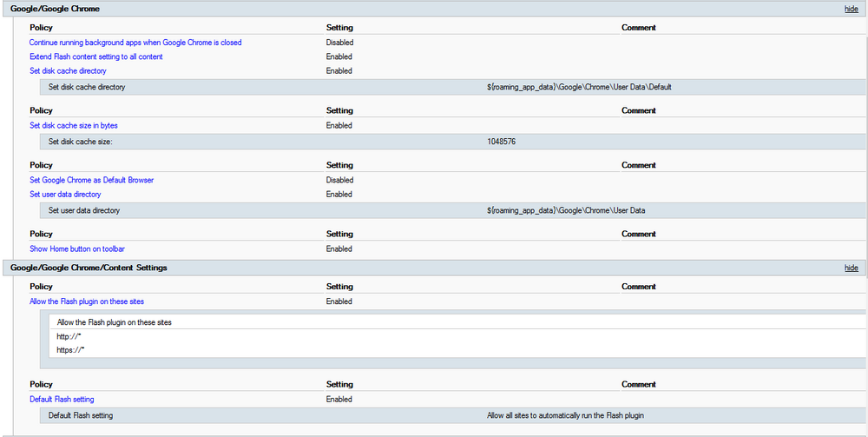Image resolution: width=868 pixels, height=437 pixels.
Task: Click 'Google/Google Chrome/Content Settings' header title
Action: [89, 268]
